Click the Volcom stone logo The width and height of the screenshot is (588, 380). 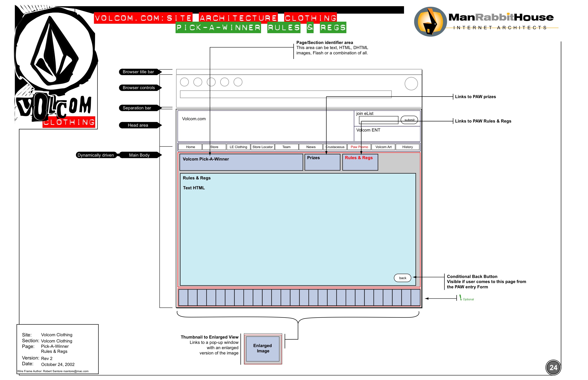[x=55, y=51]
